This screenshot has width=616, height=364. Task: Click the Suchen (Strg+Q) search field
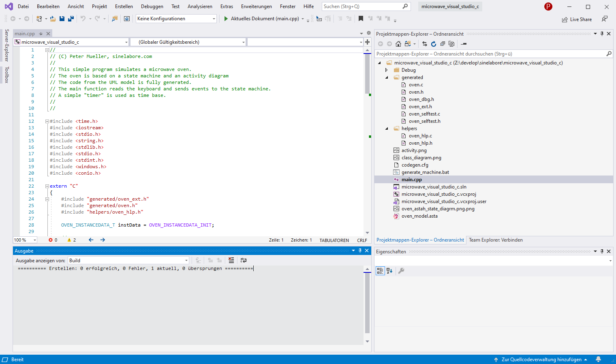coord(362,6)
